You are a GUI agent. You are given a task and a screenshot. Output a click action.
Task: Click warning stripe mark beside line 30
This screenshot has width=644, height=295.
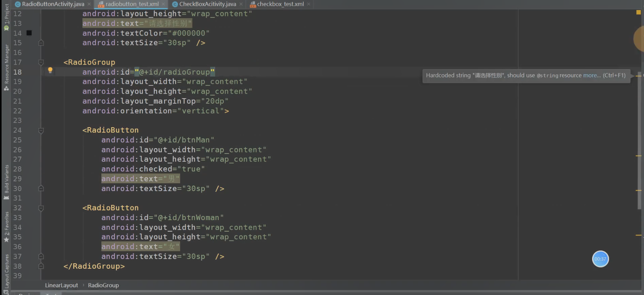click(x=639, y=190)
